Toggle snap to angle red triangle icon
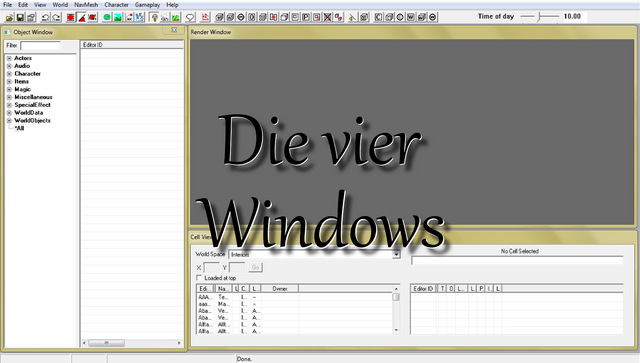This screenshot has width=640, height=363. click(x=82, y=17)
